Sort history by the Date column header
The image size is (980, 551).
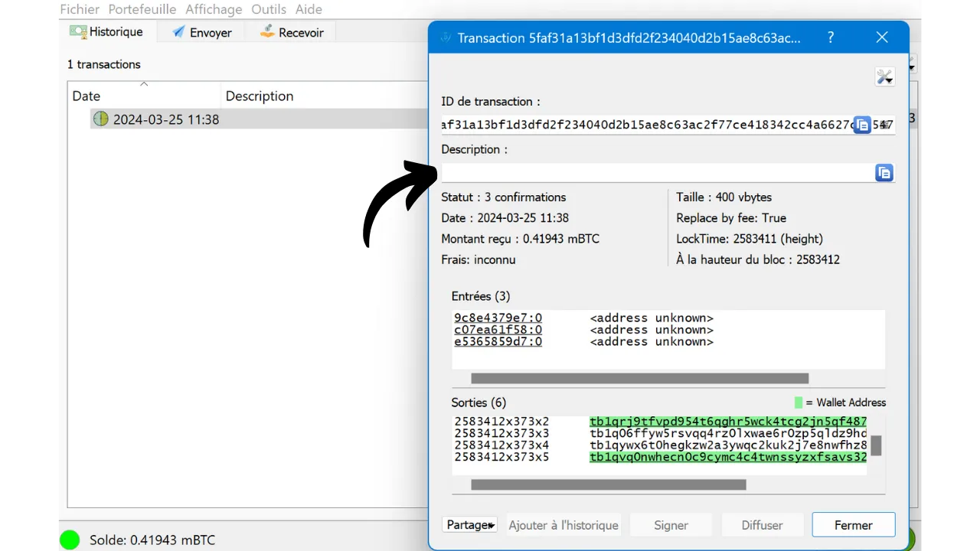click(87, 96)
